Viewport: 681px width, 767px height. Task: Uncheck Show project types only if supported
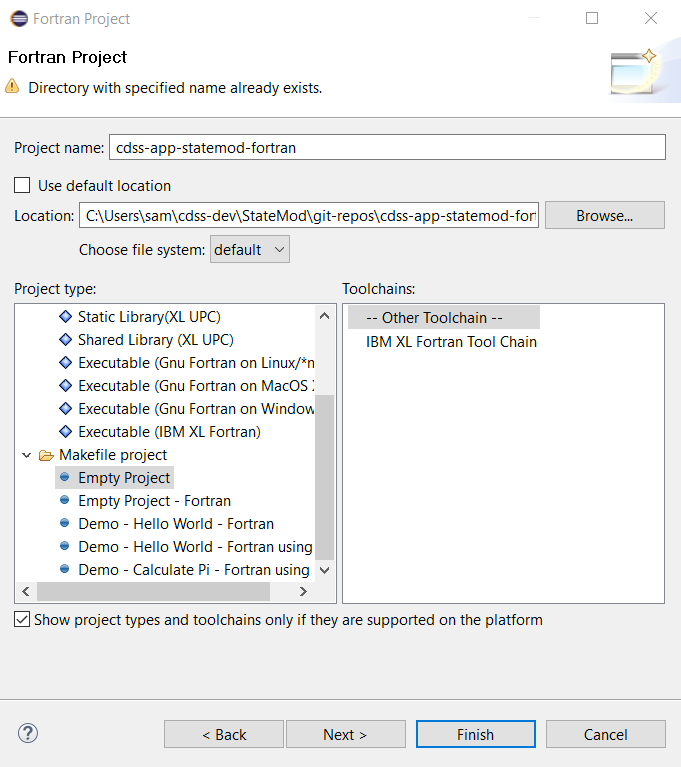pyautogui.click(x=22, y=620)
